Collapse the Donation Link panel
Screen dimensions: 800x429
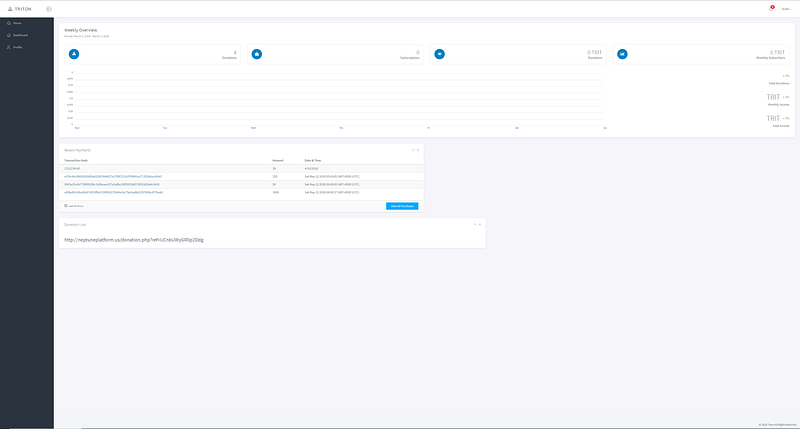coord(475,224)
